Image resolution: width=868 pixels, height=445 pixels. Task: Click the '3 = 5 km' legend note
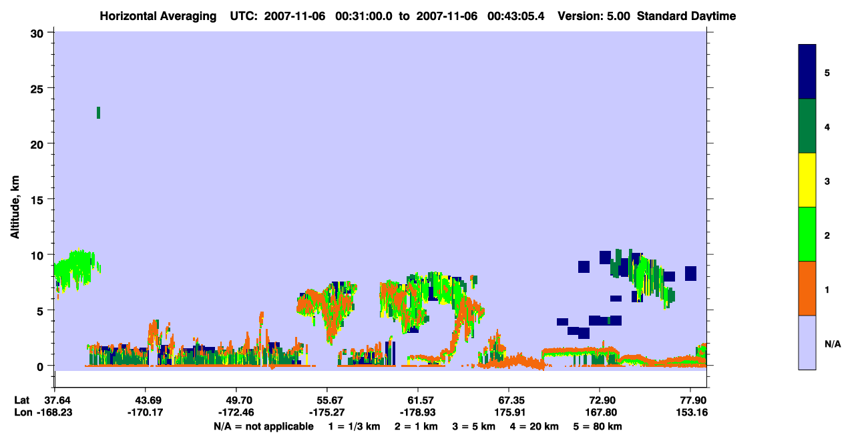(x=473, y=426)
